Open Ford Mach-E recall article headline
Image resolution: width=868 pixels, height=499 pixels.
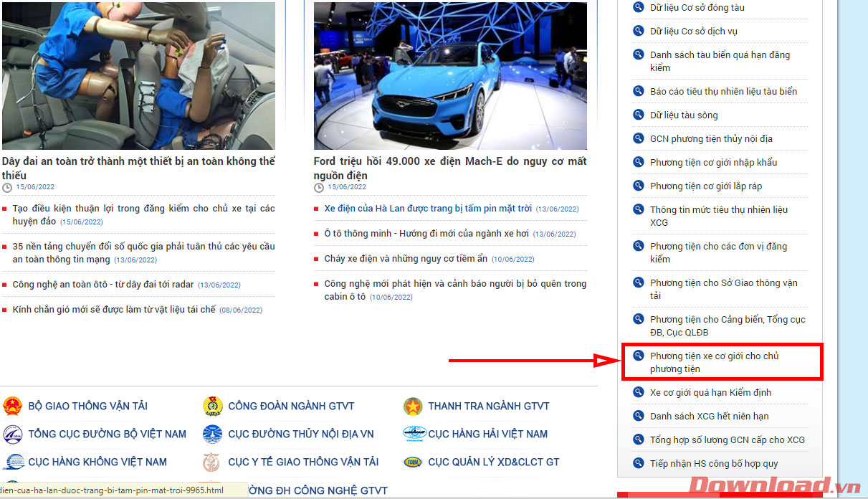(x=449, y=168)
